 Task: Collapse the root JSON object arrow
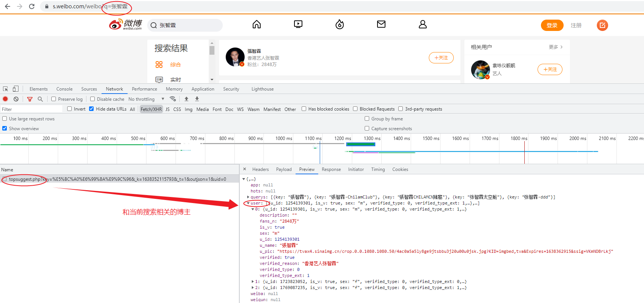[244, 179]
